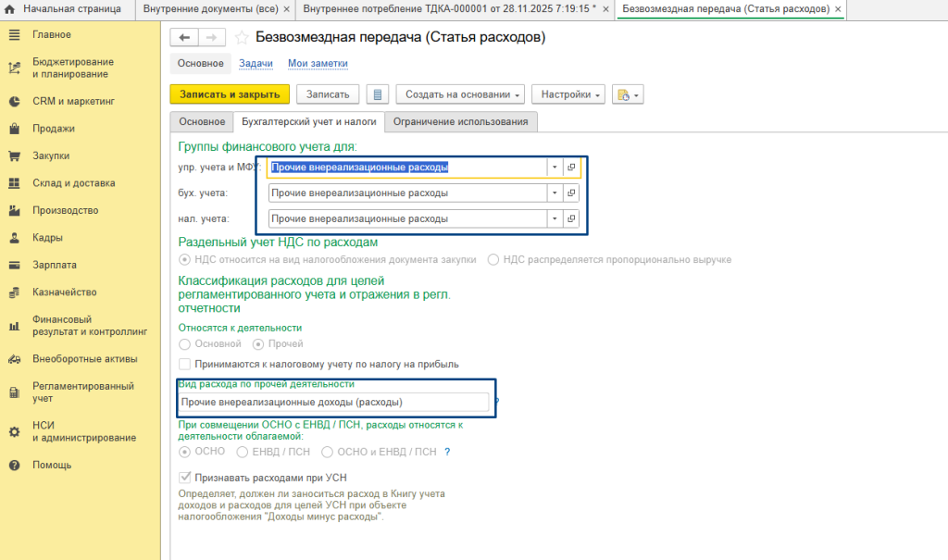Image resolution: width=948 pixels, height=560 pixels.
Task: Click the back navigation arrow icon
Action: click(184, 38)
